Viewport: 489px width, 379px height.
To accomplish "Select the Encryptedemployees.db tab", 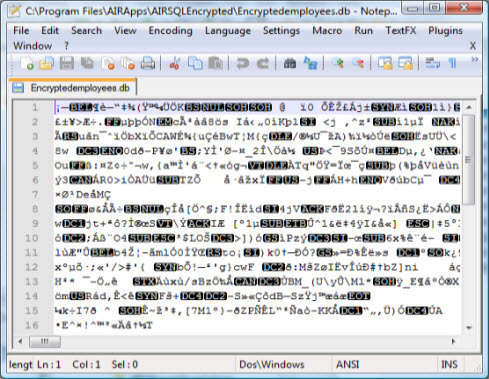I will (x=74, y=88).
